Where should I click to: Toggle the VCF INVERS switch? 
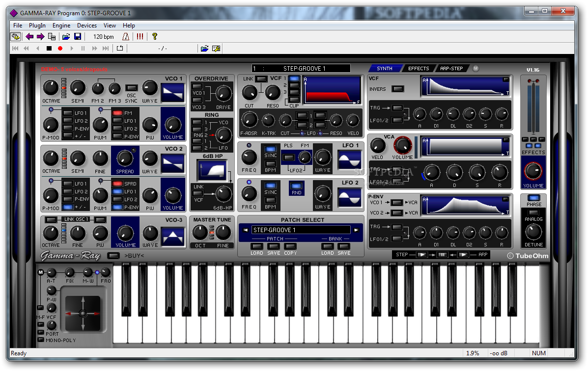pyautogui.click(x=398, y=89)
